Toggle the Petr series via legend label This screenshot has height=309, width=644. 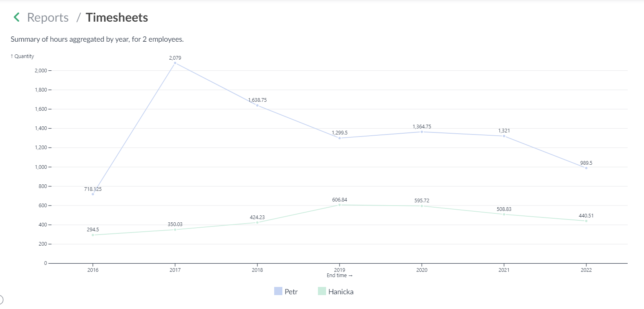[x=291, y=292]
